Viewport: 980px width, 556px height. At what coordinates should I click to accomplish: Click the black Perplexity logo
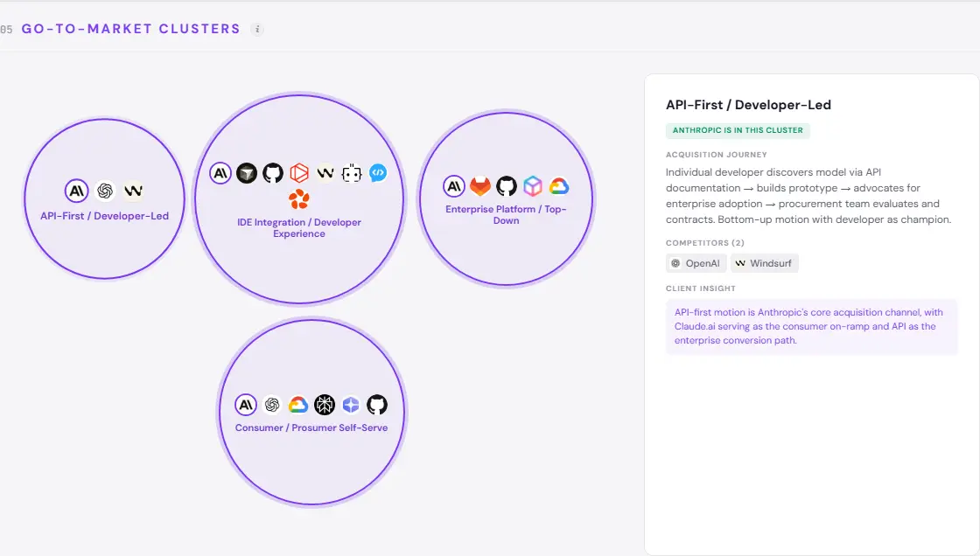(325, 405)
